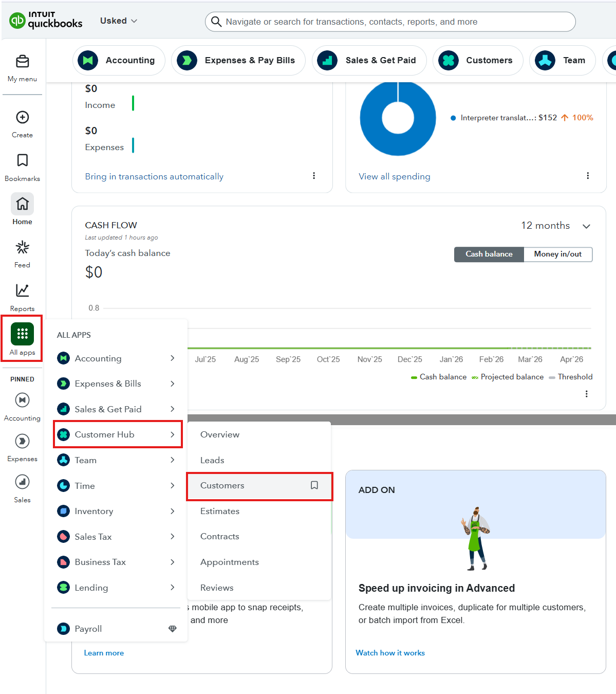Expand the Lending submenu arrow
Viewport: 616px width, 694px height.
tap(173, 588)
